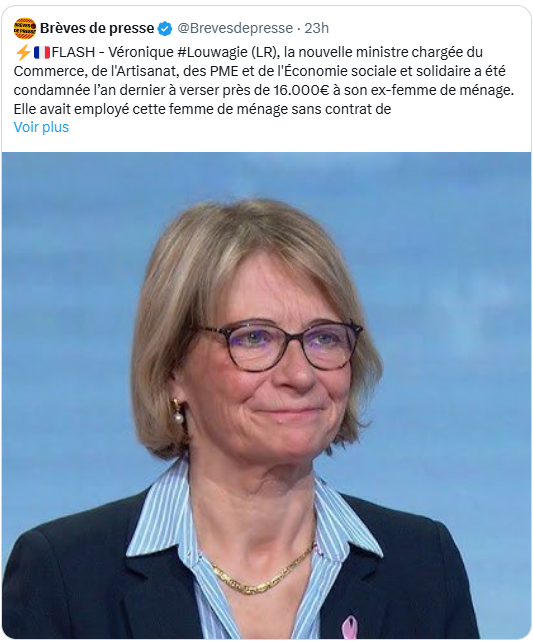Click the tweet line starting with Elle avait employé
This screenshot has width=533, height=641.
202,109
